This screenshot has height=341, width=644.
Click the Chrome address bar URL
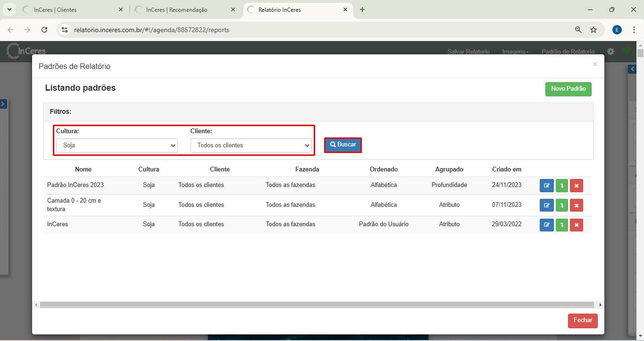(x=151, y=30)
